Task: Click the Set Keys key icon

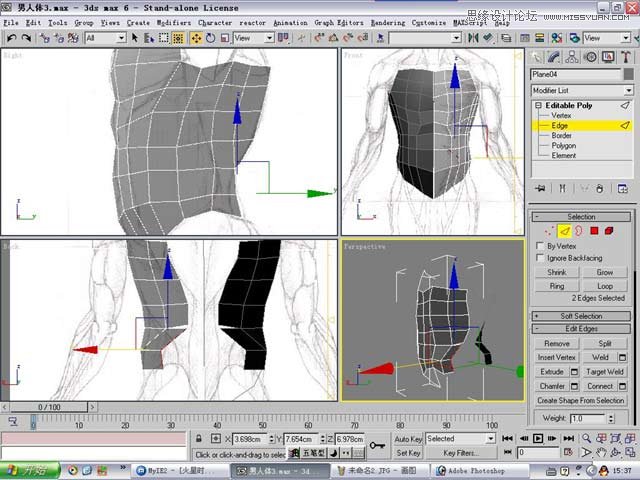Action: click(x=377, y=445)
